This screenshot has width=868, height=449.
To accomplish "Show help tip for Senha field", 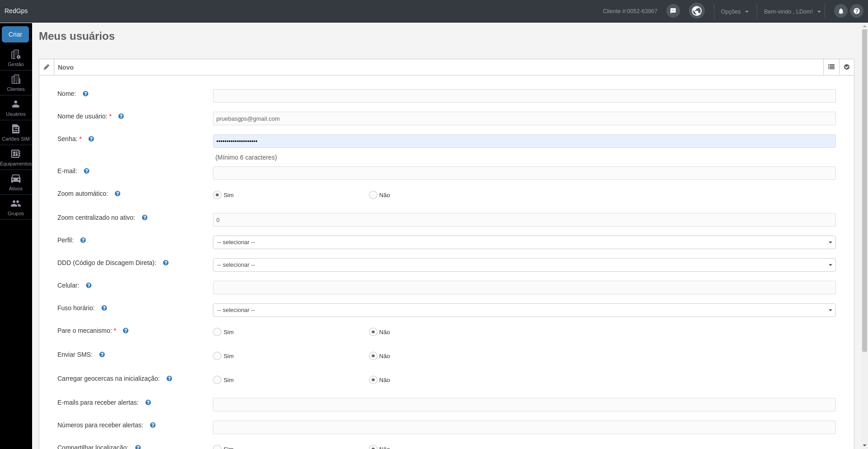I will point(91,139).
